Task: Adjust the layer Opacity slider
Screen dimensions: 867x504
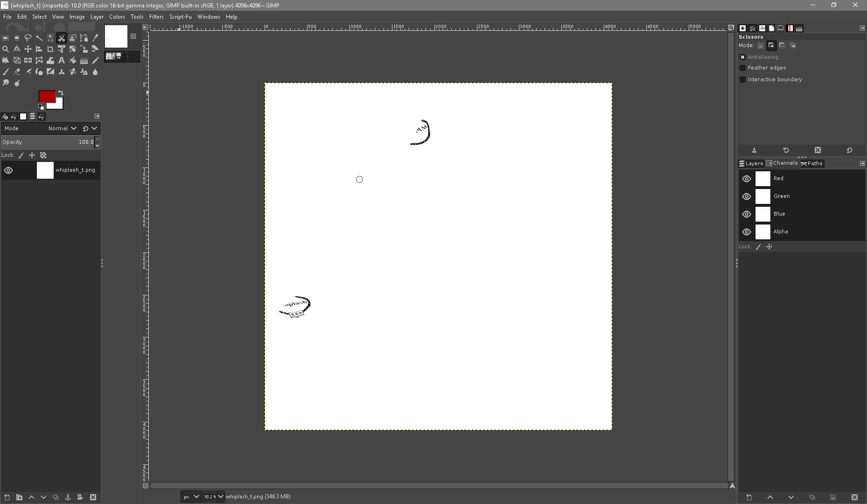Action: tap(48, 142)
